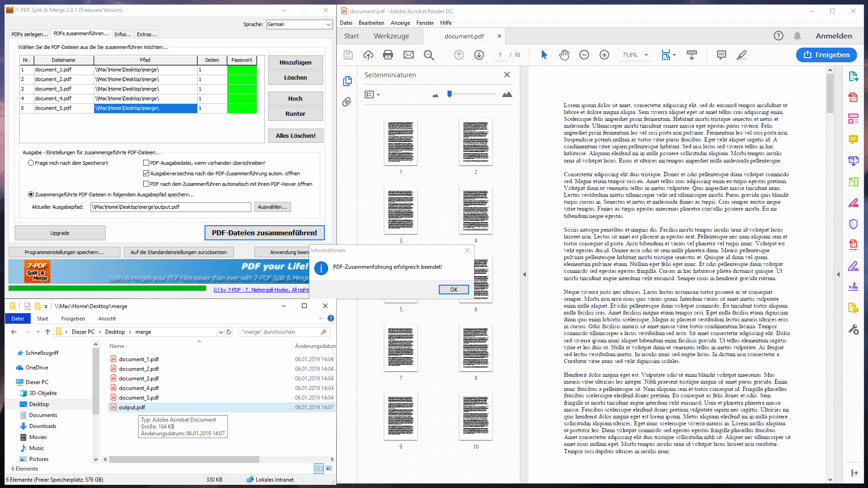Open the Anzeige menu in Acrobat

coord(400,23)
